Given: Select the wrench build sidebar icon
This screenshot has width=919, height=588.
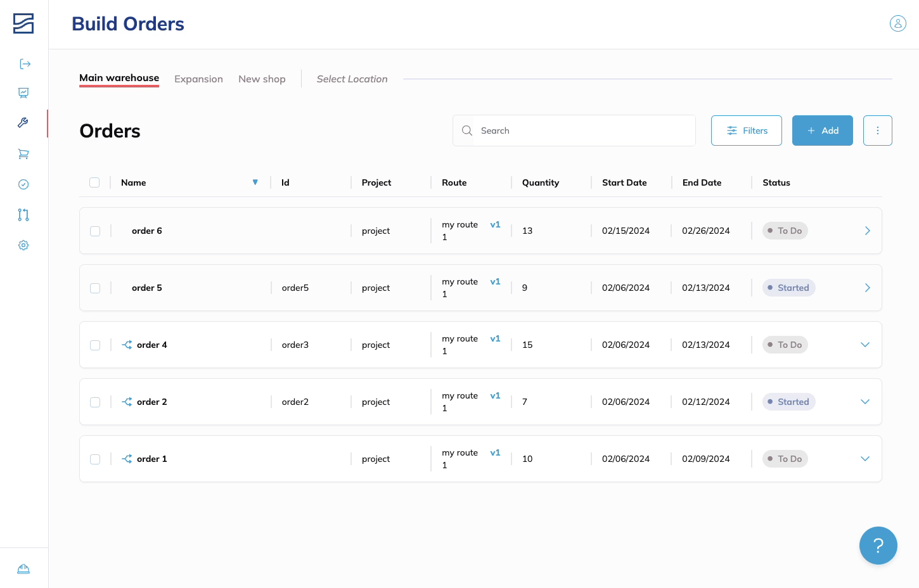Looking at the screenshot, I should point(23,123).
